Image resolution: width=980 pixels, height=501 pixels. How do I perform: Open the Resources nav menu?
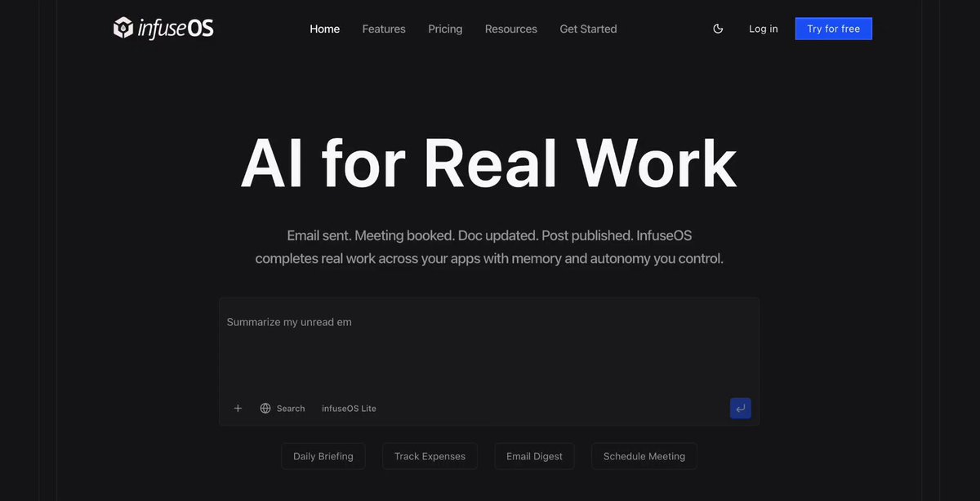tap(511, 29)
